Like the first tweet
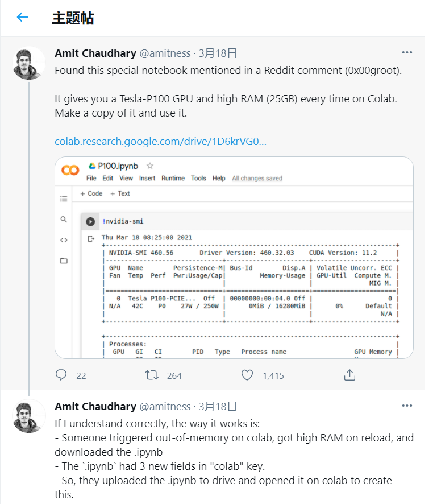The height and width of the screenshot is (504, 437). pyautogui.click(x=247, y=375)
